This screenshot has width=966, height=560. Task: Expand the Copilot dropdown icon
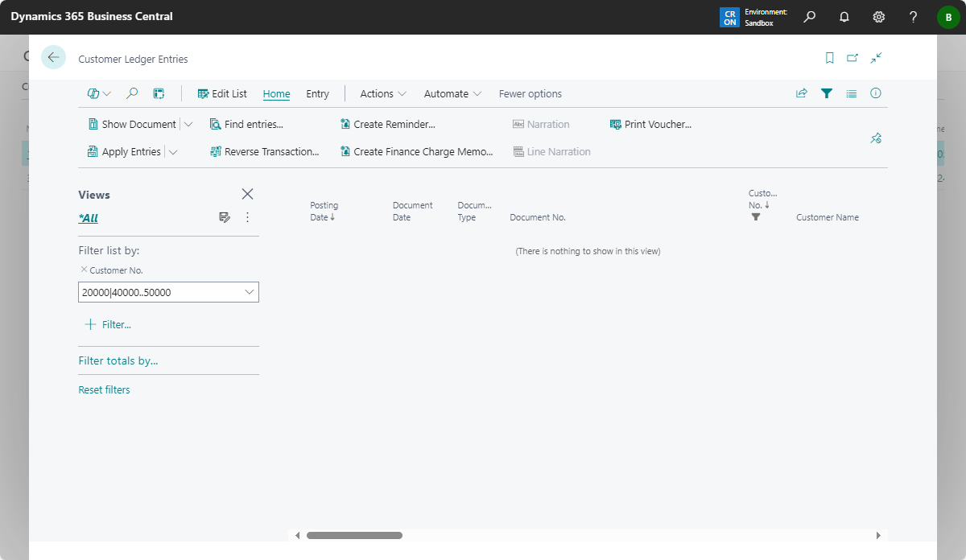coord(99,93)
